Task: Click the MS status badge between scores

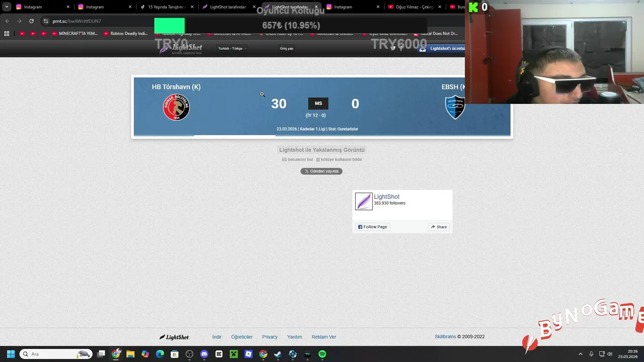Action: click(318, 104)
